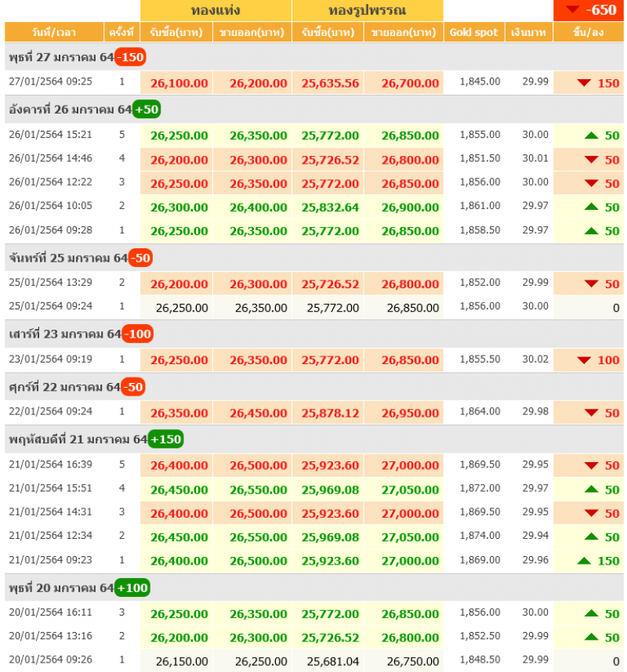The height and width of the screenshot is (672, 627).
Task: Click the red down arrow in the 27/01/2564 09:25 row
Action: 584,83
